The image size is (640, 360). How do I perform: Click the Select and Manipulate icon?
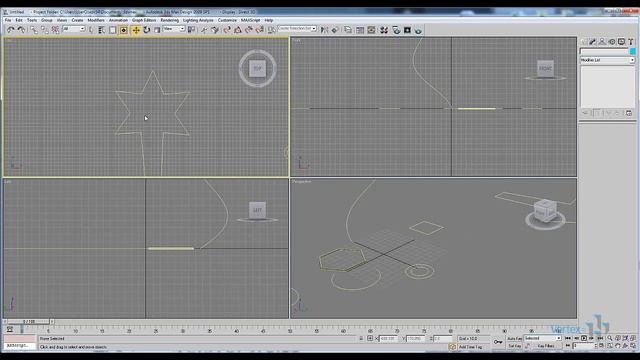coord(204,30)
